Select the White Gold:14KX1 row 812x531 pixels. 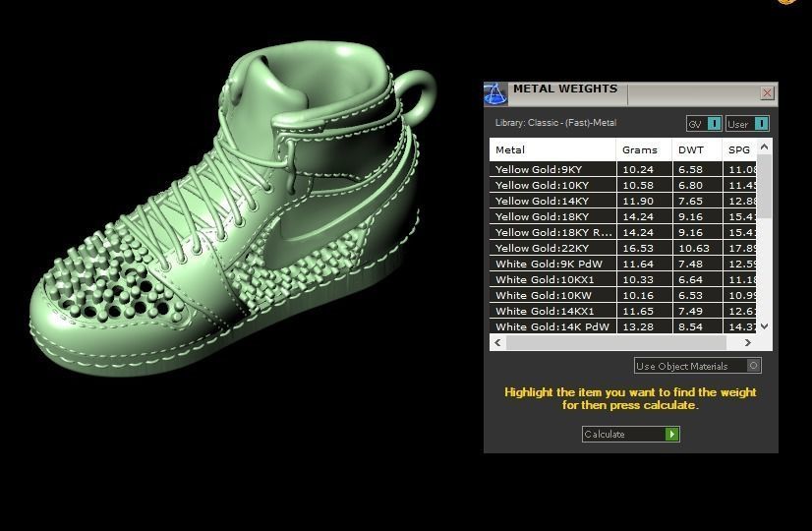point(623,311)
